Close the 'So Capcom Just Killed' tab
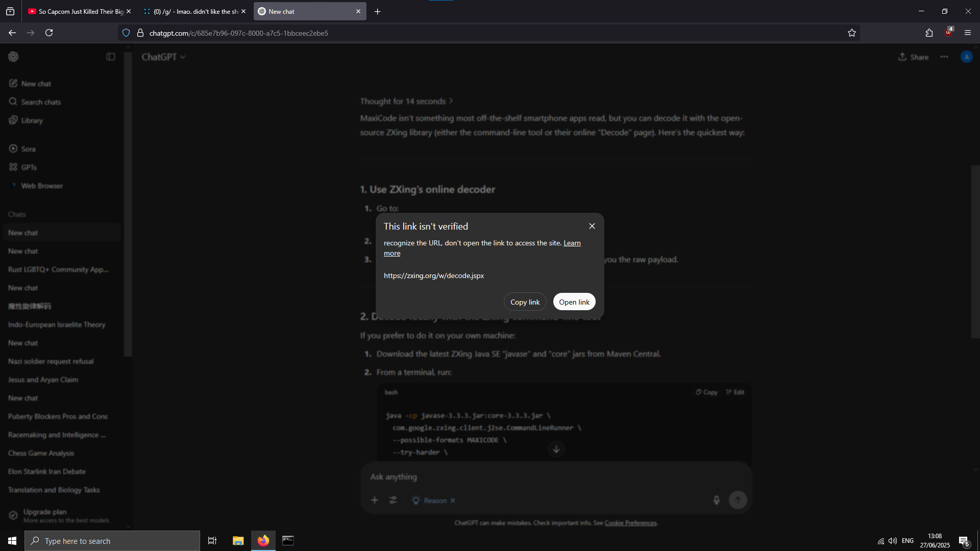 coord(129,11)
